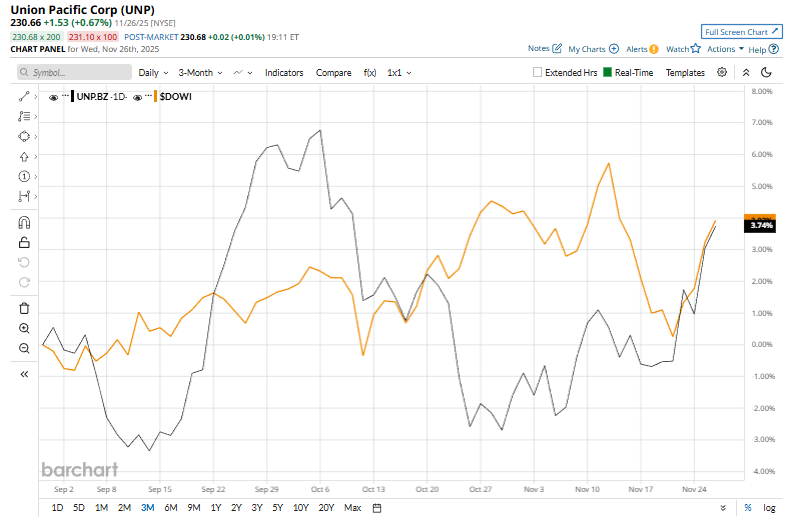Add symbol to Watch list
Viewport: 785px width, 522px height.
tap(683, 49)
